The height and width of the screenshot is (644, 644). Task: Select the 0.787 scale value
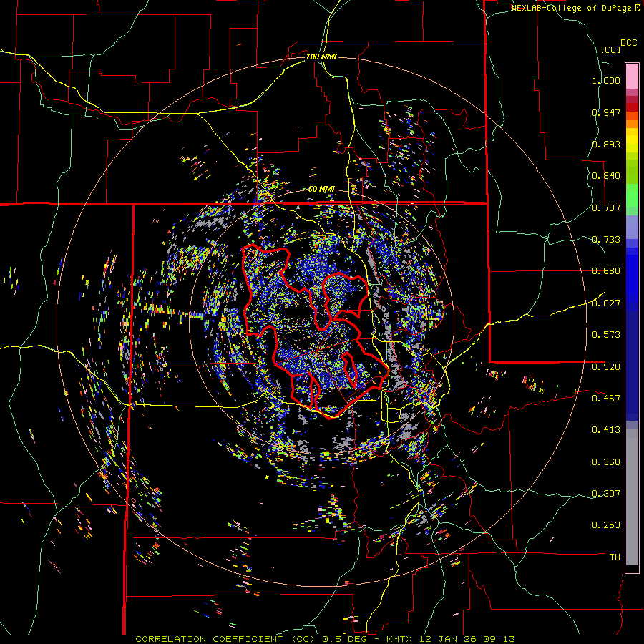[606, 208]
